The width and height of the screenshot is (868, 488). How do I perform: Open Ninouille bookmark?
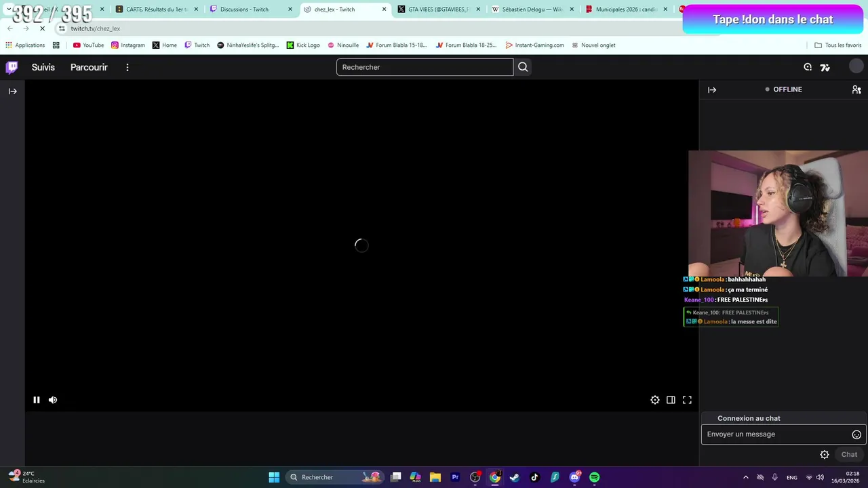pyautogui.click(x=343, y=45)
